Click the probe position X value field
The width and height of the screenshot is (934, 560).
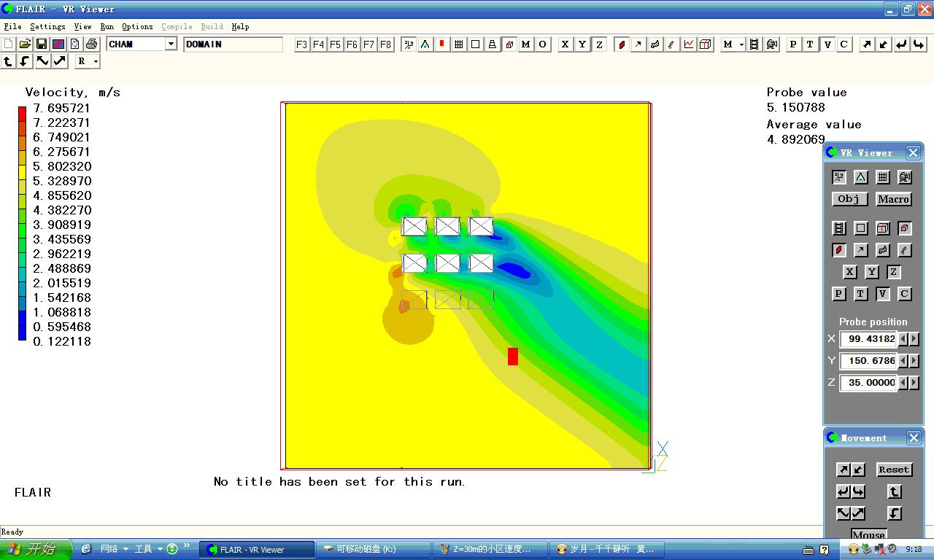click(868, 339)
